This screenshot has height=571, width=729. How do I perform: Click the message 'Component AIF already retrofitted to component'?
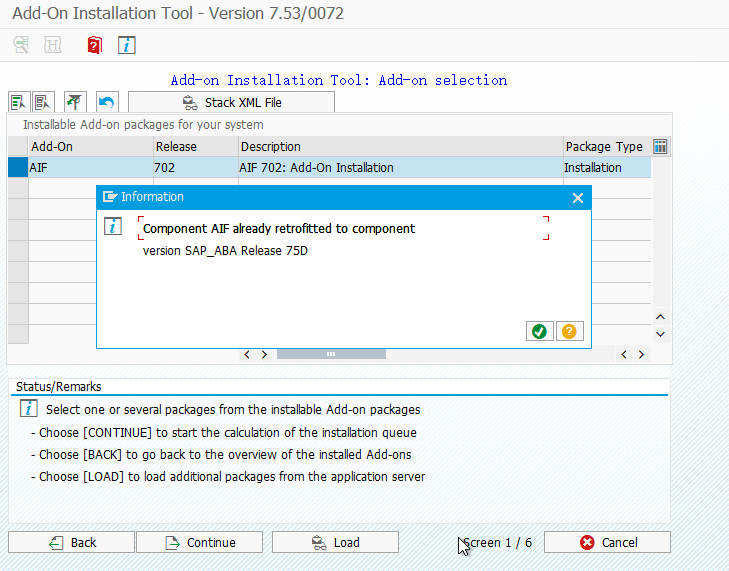(x=279, y=228)
